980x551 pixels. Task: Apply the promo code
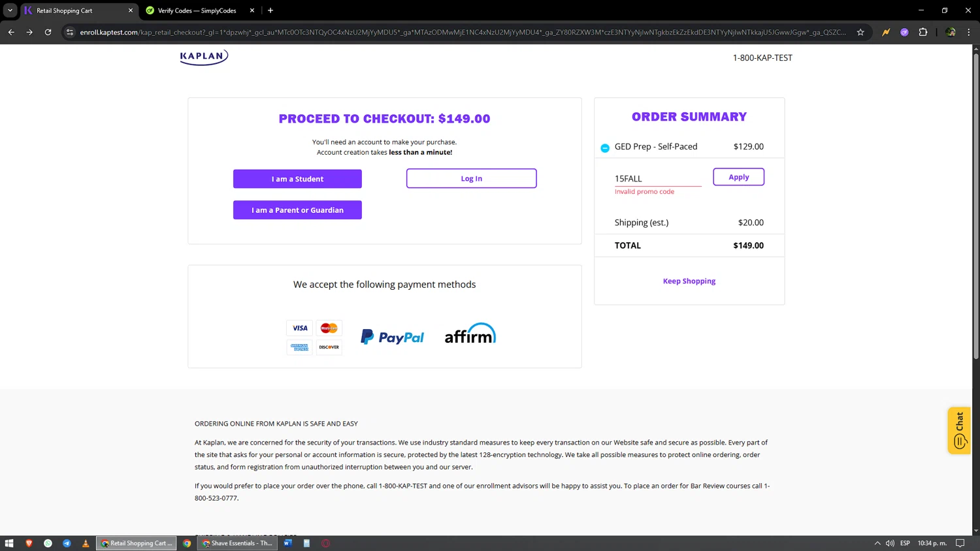tap(738, 177)
